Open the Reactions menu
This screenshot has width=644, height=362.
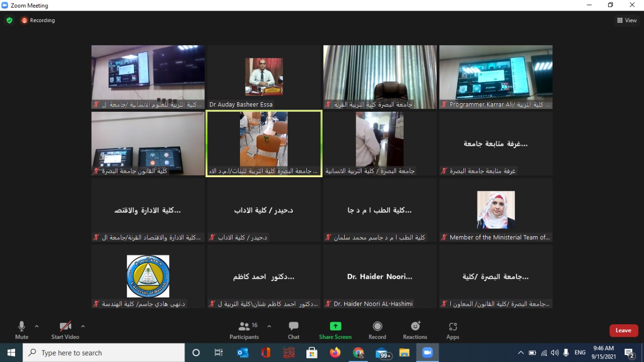coord(415,330)
